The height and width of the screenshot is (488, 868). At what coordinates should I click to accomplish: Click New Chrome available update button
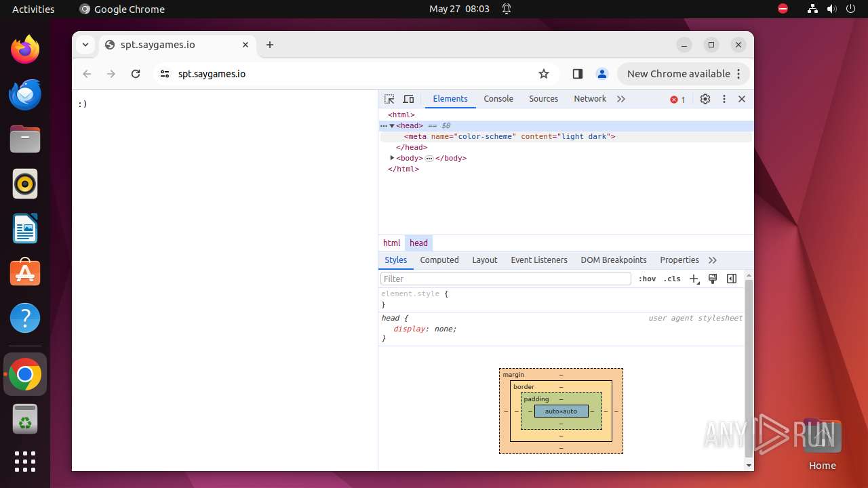(683, 74)
